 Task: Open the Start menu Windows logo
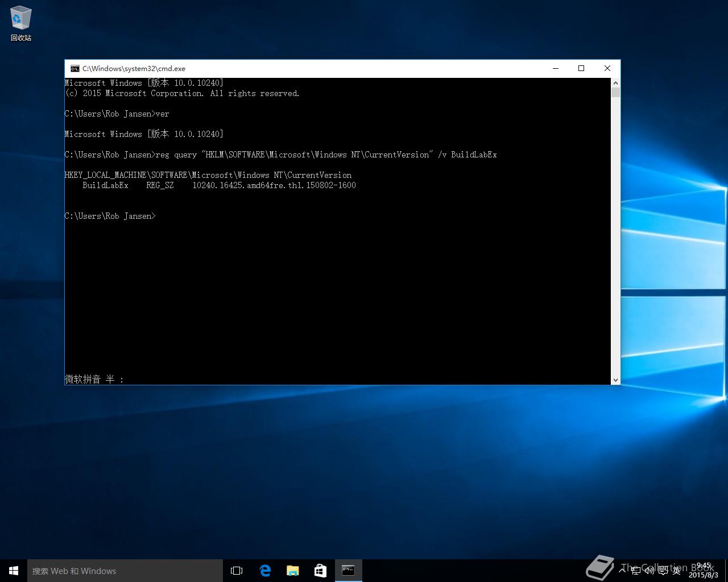[x=14, y=571]
